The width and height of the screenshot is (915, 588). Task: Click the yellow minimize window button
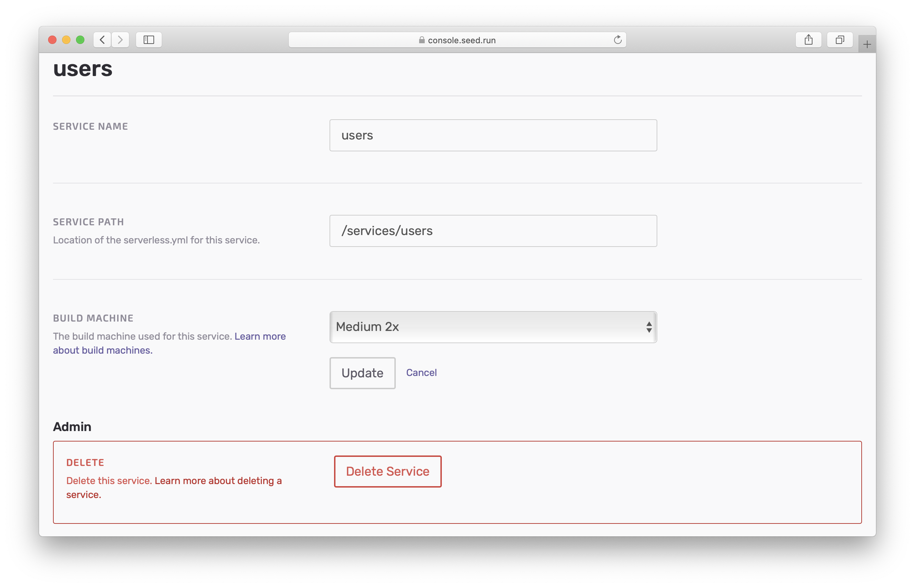tap(66, 40)
